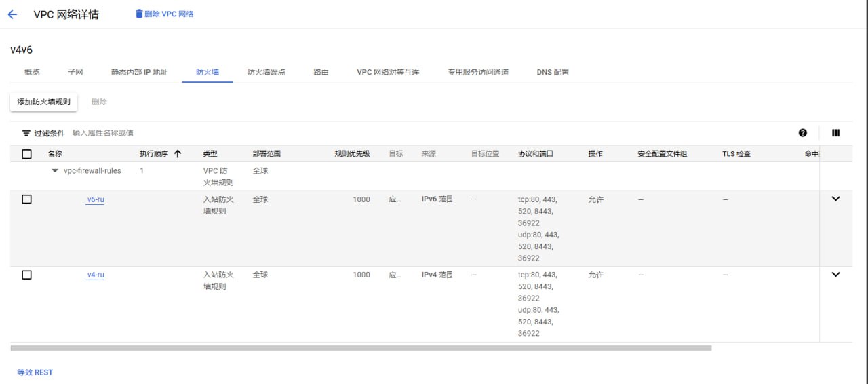868x384 pixels.
Task: Sort by 执行顺序 using the up arrow
Action: [178, 154]
